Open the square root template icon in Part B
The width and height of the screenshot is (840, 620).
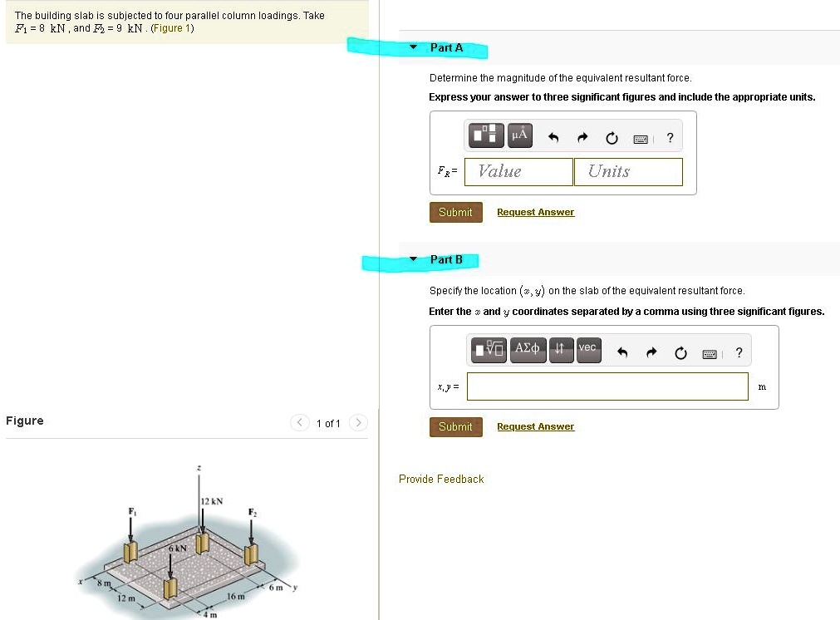pyautogui.click(x=488, y=350)
